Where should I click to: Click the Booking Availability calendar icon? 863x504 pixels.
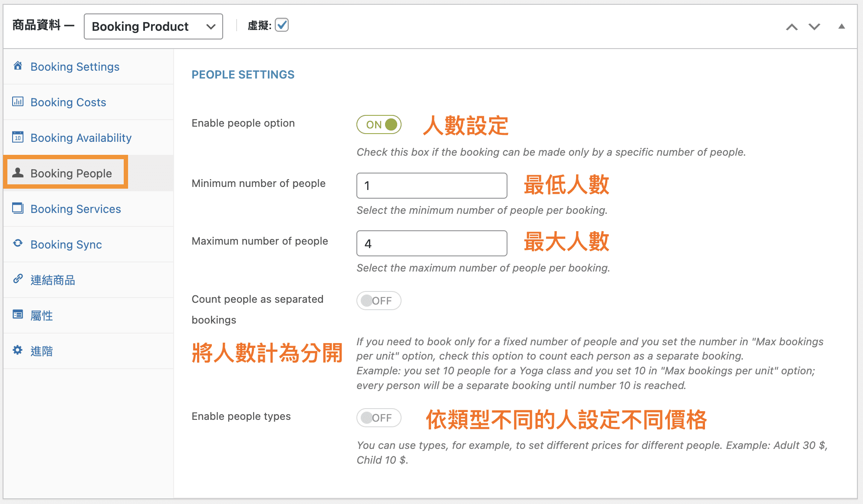coord(18,137)
